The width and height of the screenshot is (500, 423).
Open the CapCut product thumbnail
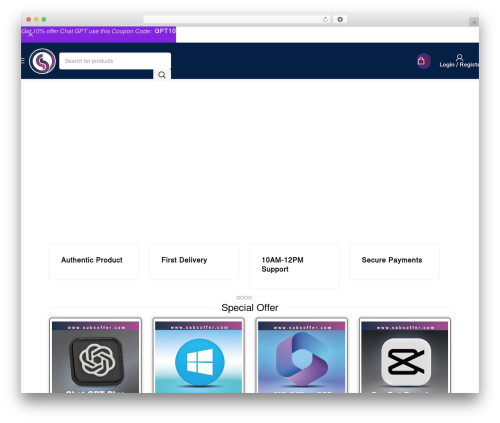pos(405,356)
